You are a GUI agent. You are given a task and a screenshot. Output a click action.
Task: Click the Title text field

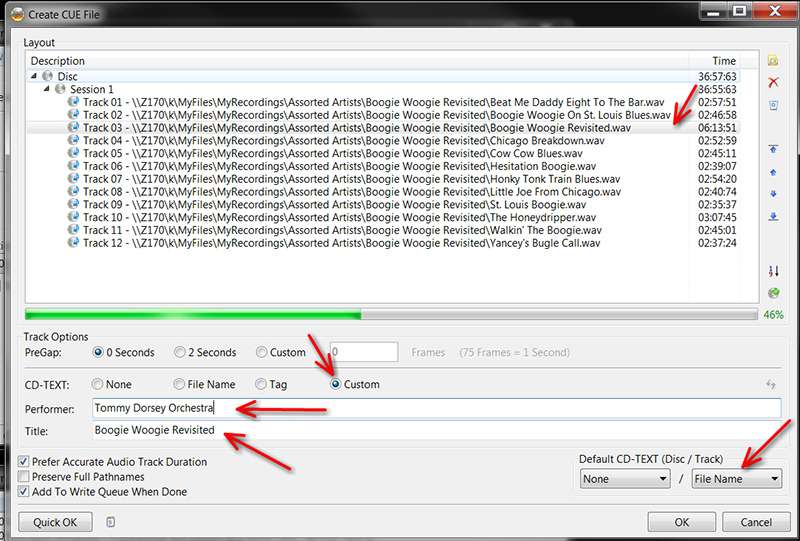437,430
